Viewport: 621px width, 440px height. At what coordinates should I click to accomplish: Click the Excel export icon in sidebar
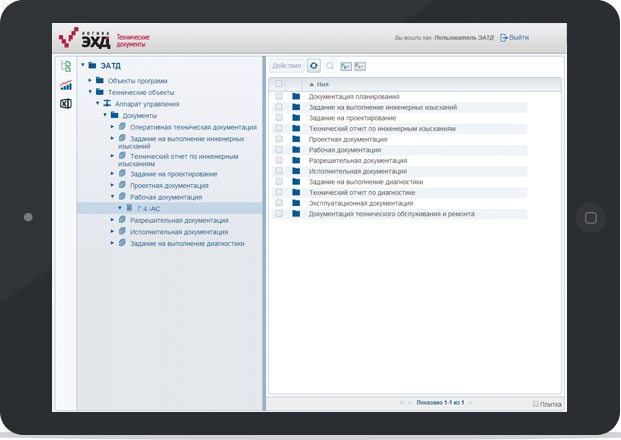point(66,103)
